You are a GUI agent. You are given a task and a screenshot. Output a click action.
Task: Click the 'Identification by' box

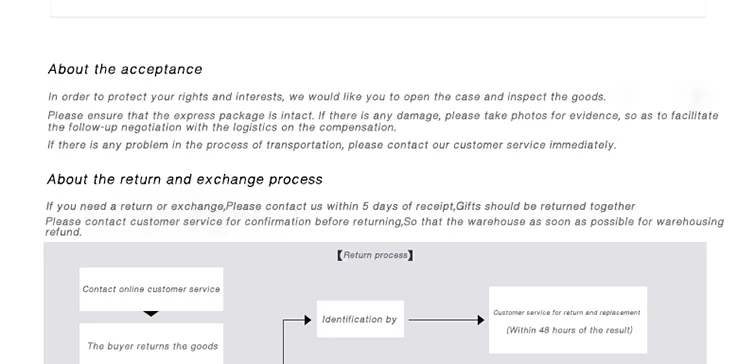click(x=360, y=319)
